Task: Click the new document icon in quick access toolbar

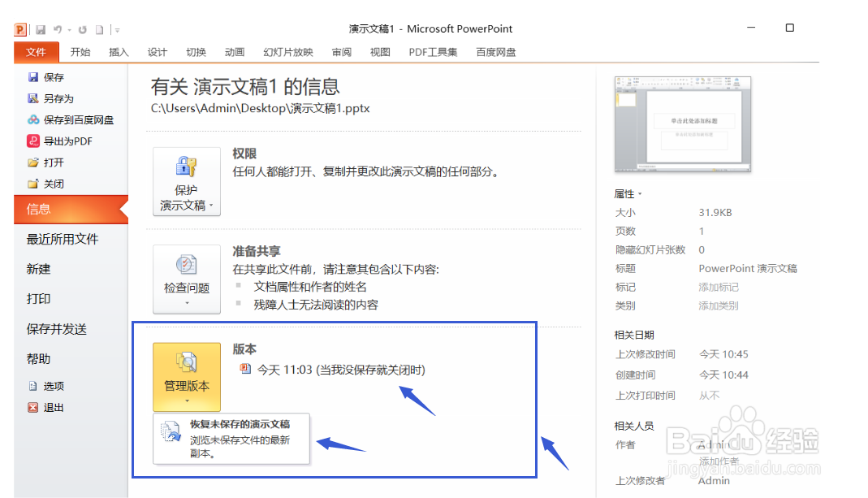Action: coord(100,30)
